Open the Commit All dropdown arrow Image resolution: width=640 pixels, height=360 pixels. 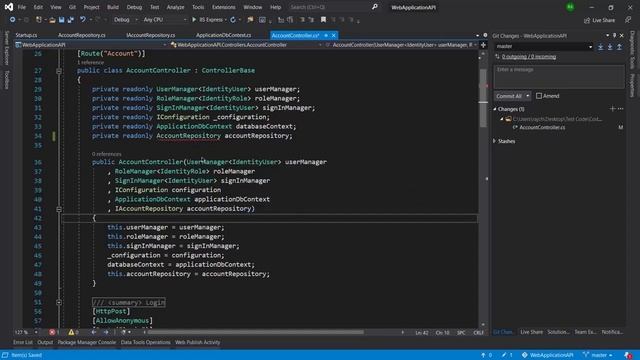(528, 96)
